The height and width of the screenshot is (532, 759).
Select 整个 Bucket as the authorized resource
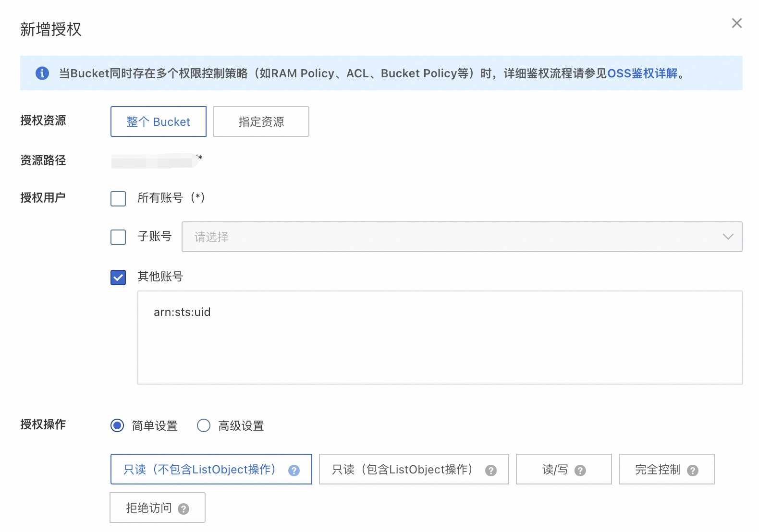[159, 121]
